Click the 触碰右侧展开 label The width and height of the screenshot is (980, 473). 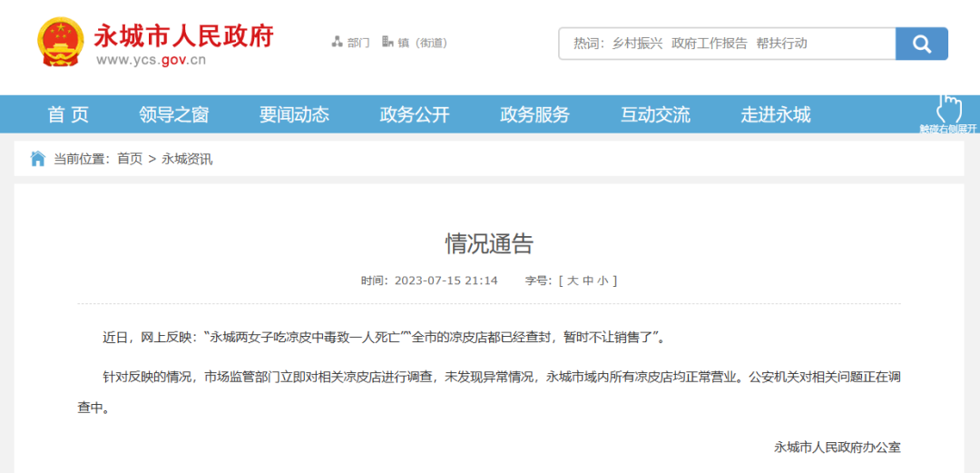tap(948, 128)
